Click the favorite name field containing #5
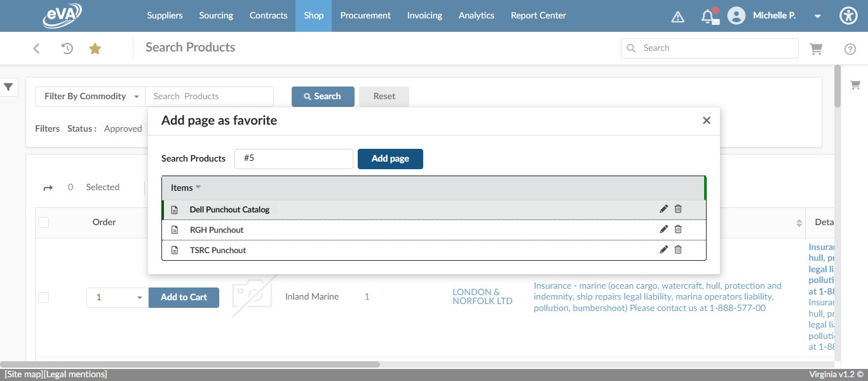Screen dimensions: 868x381 294,158
